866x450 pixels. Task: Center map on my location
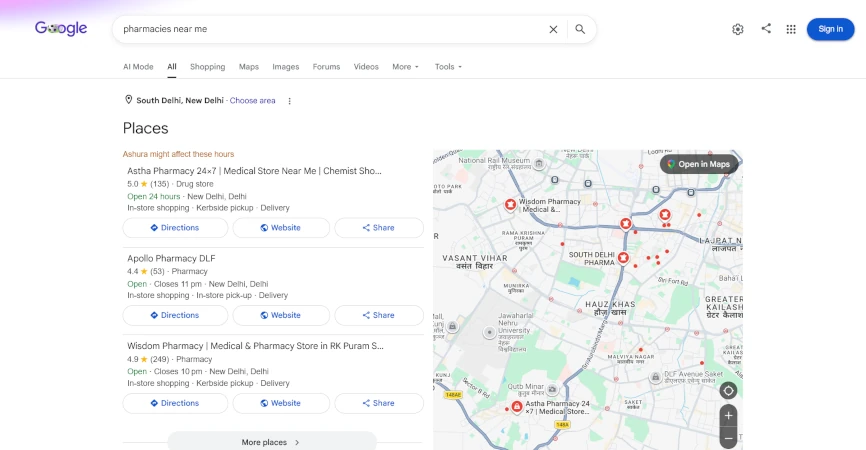point(728,391)
